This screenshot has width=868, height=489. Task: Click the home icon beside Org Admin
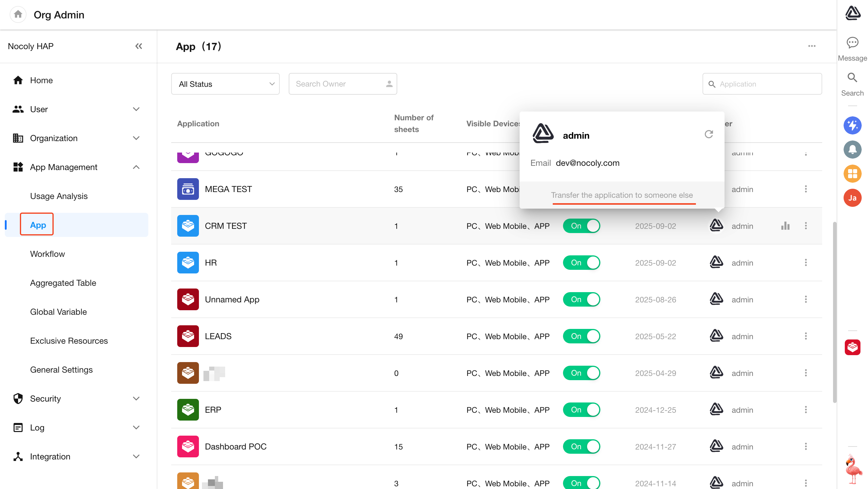[18, 14]
